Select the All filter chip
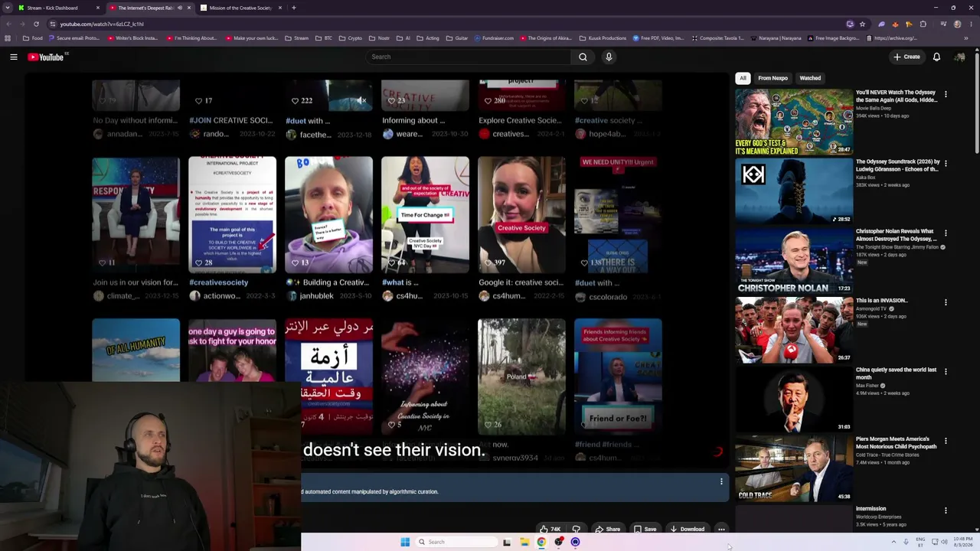980x551 pixels. click(x=743, y=78)
